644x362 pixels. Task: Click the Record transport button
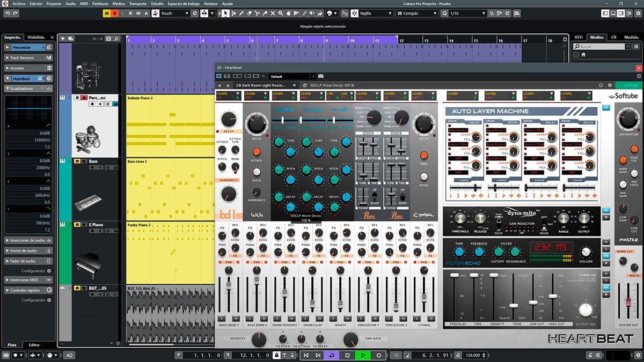(x=379, y=355)
